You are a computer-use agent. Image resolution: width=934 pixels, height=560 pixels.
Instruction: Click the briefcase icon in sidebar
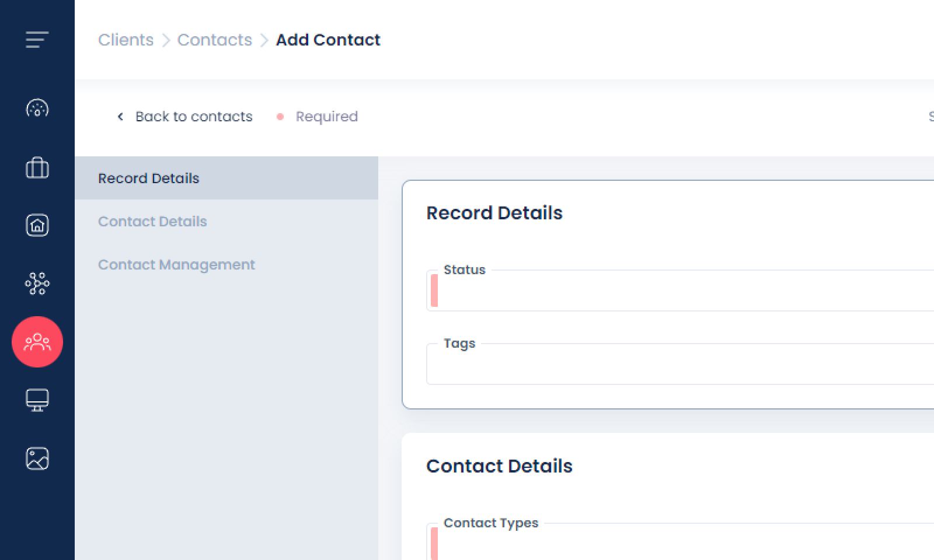click(x=37, y=168)
